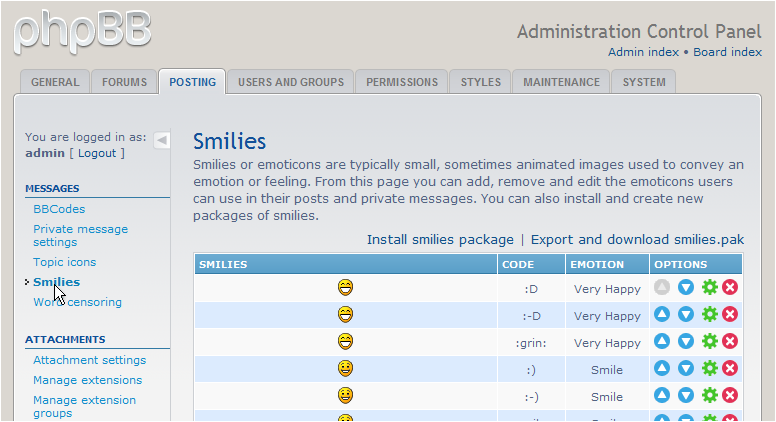The image size is (776, 422).
Task: Edit the :grin: smiley settings
Action: [x=710, y=342]
